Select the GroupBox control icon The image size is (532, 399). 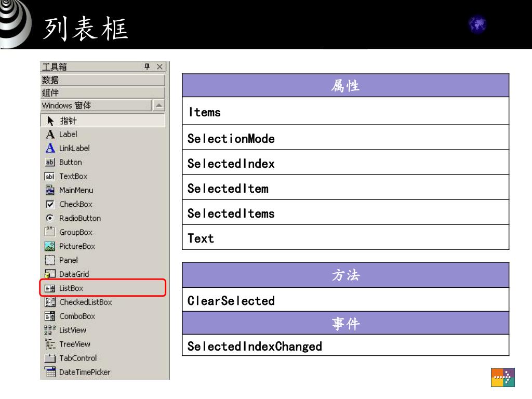coord(49,232)
